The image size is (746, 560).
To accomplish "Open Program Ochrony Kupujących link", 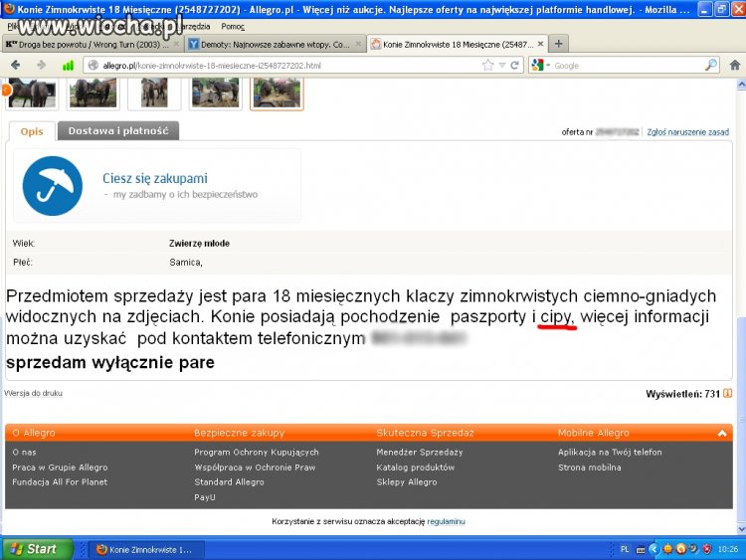I will tap(257, 452).
